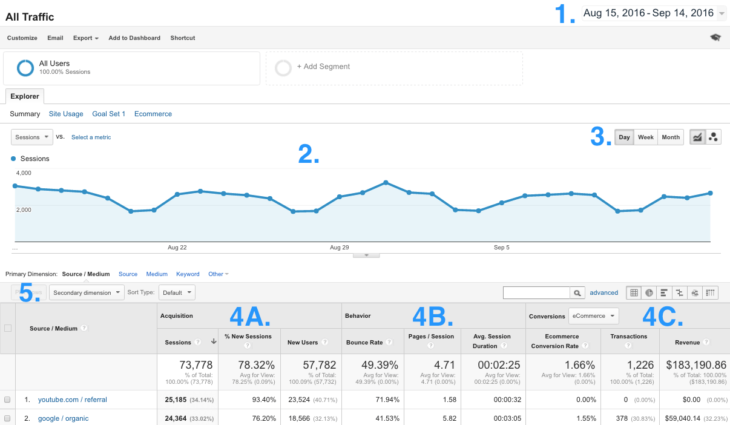
Task: Click the total sessions value 73,778
Action: click(196, 365)
